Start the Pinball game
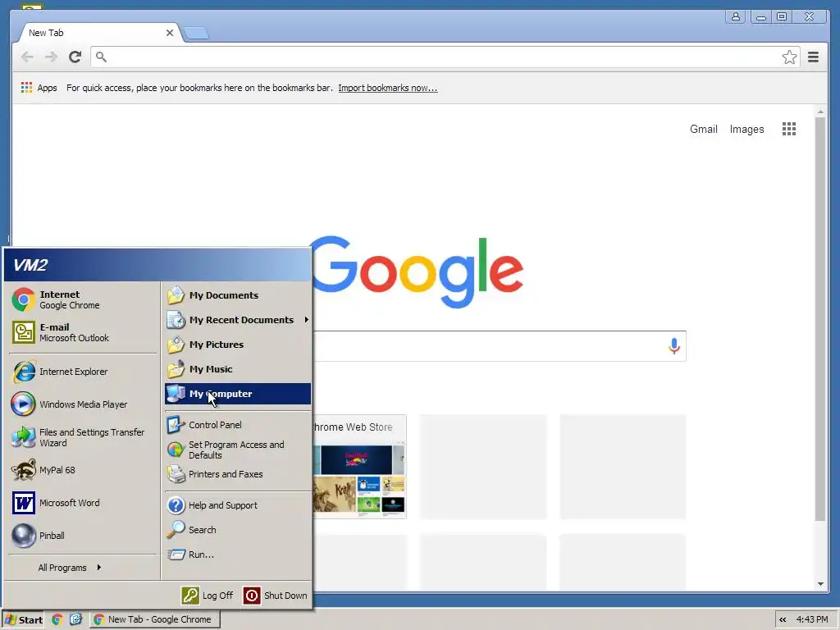Viewport: 840px width, 630px height. coord(83,535)
